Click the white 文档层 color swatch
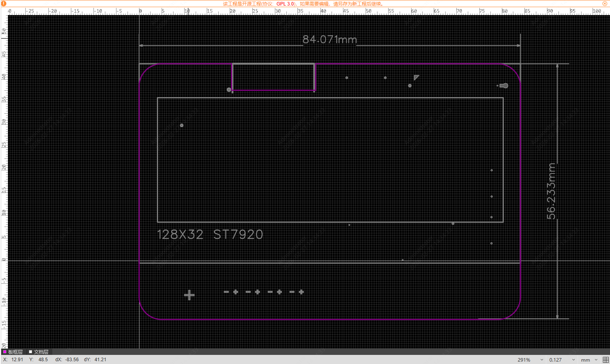This screenshot has width=610, height=364. (x=30, y=352)
